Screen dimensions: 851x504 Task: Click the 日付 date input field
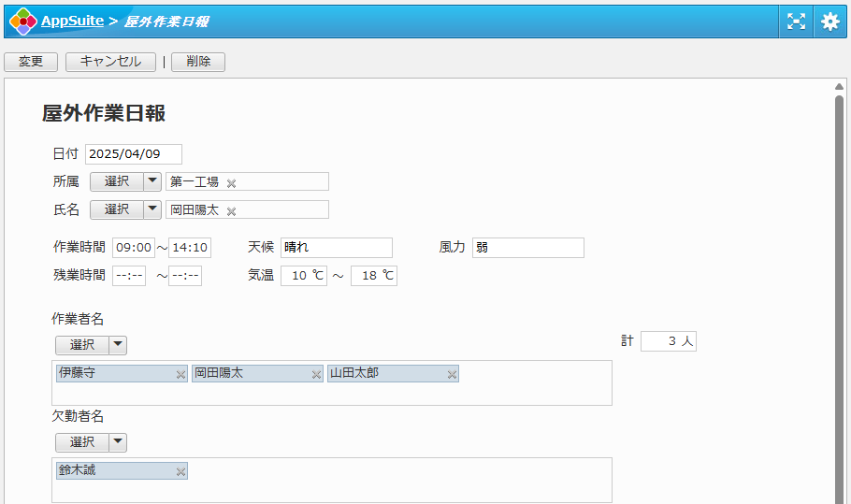133,154
